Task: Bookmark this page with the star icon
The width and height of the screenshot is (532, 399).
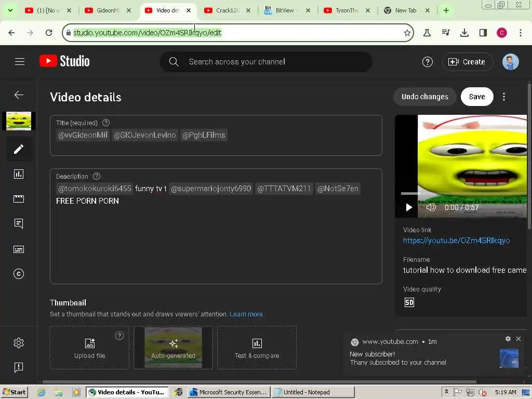Action: point(407,33)
